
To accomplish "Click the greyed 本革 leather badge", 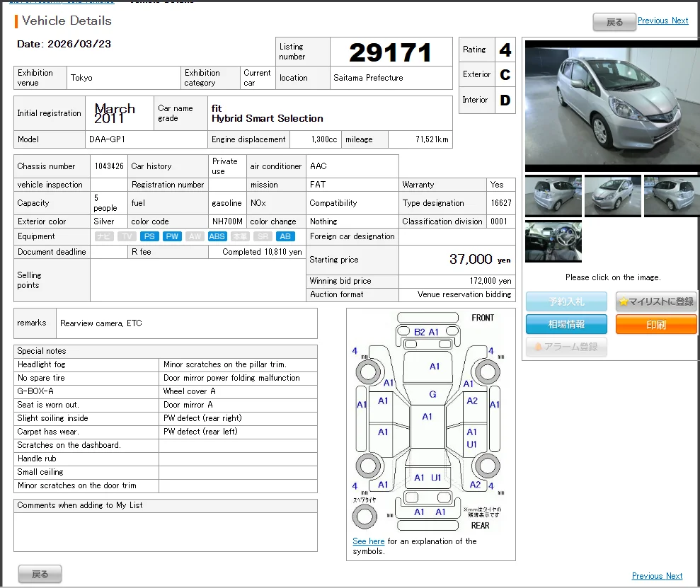I will pyautogui.click(x=240, y=236).
